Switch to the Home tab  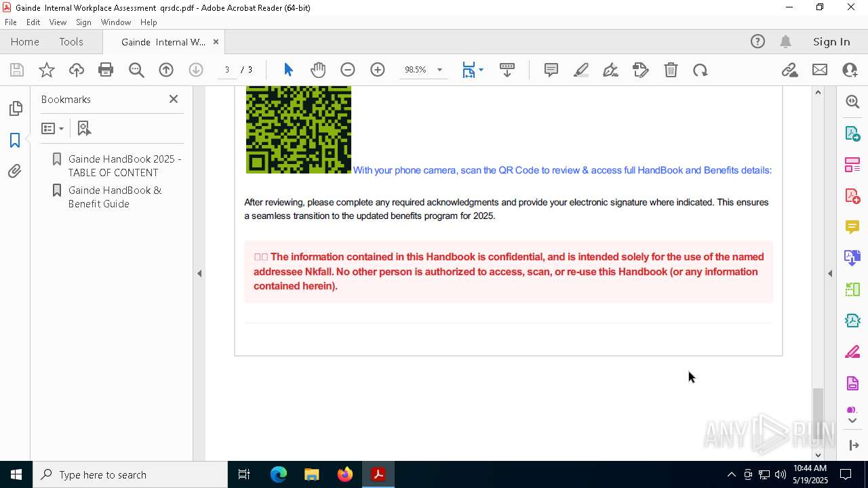25,41
